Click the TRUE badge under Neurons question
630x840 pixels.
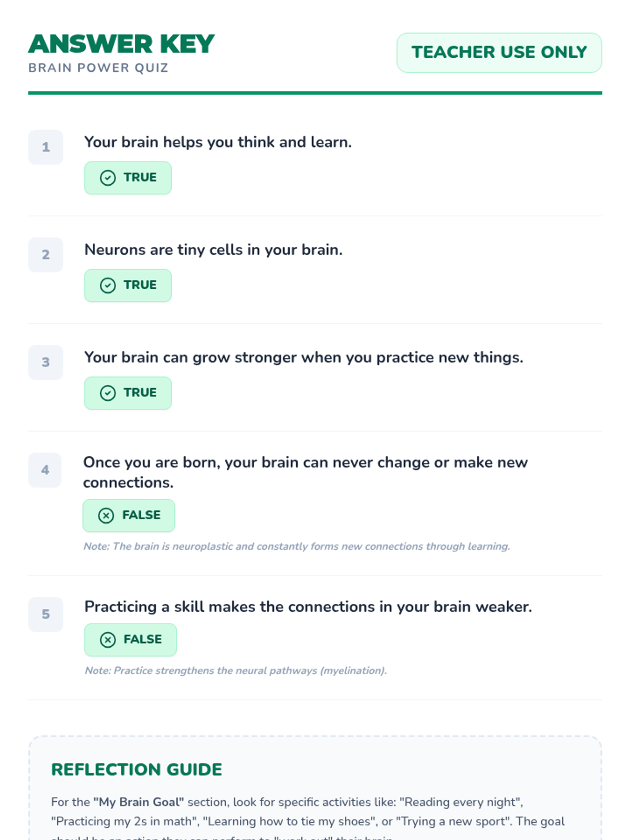tap(128, 286)
